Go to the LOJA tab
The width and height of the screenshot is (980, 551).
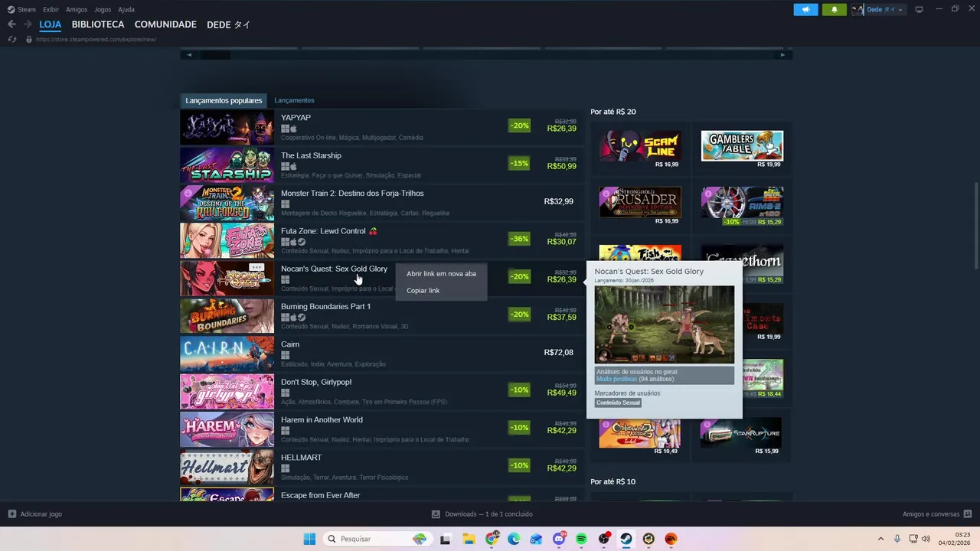[x=51, y=24]
